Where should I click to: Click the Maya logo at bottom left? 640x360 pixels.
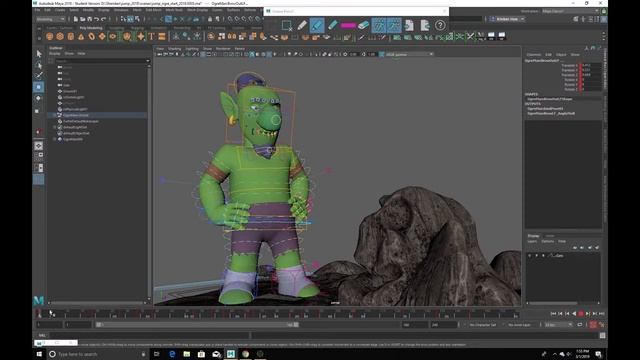39,301
